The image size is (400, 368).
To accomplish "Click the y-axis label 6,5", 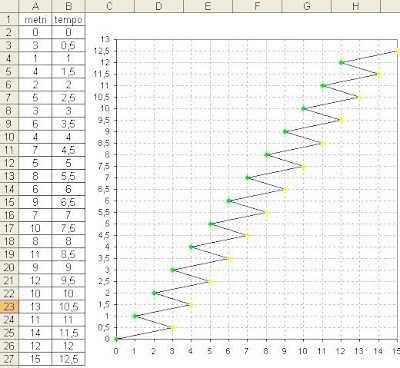I will pos(103,189).
